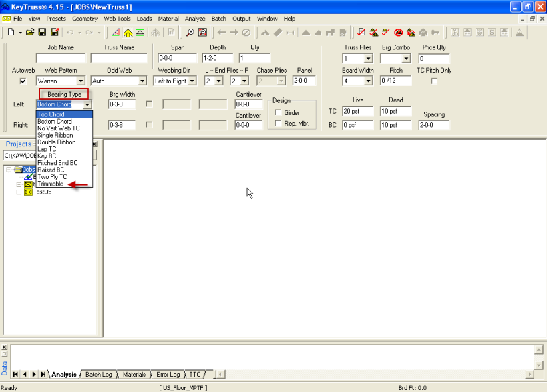The width and height of the screenshot is (547, 392).
Task: Click the last-record navigation button
Action: click(x=43, y=374)
